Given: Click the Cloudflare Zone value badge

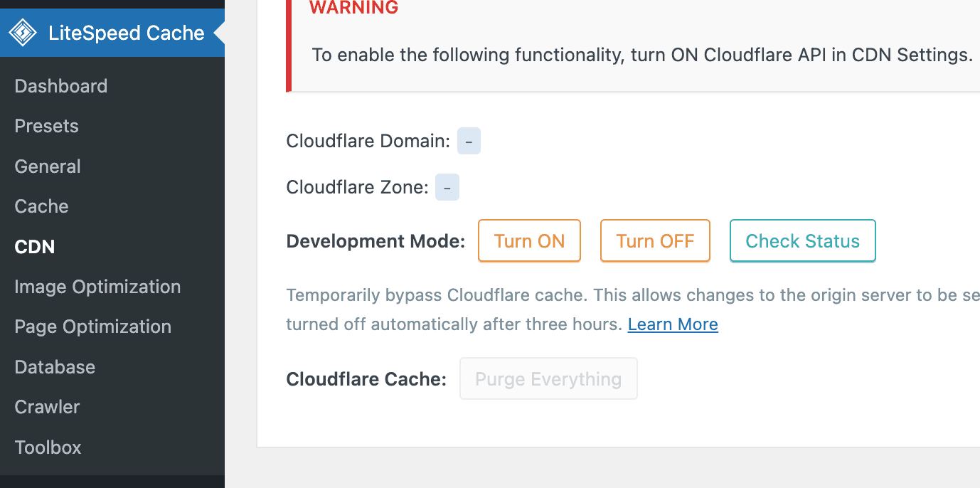Looking at the screenshot, I should coord(447,186).
